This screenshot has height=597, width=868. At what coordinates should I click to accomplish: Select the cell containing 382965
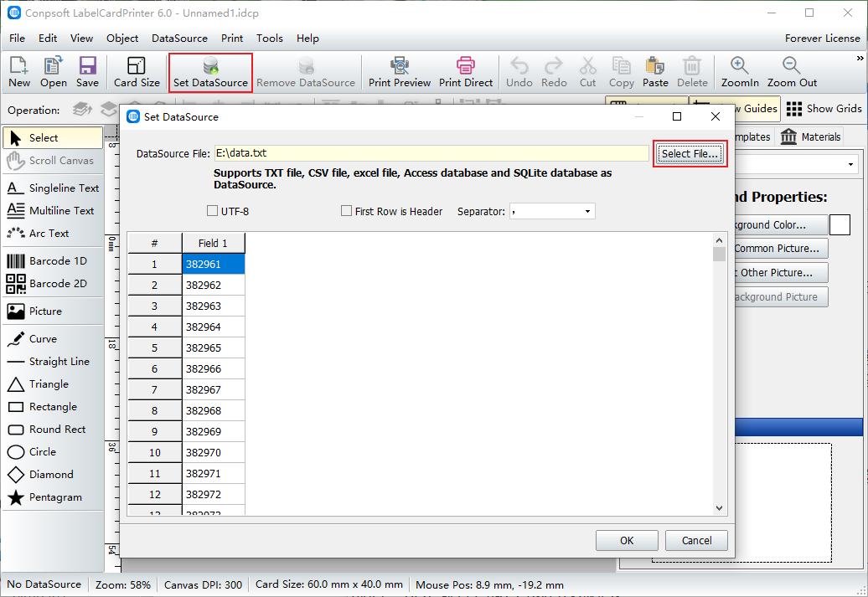(x=213, y=348)
